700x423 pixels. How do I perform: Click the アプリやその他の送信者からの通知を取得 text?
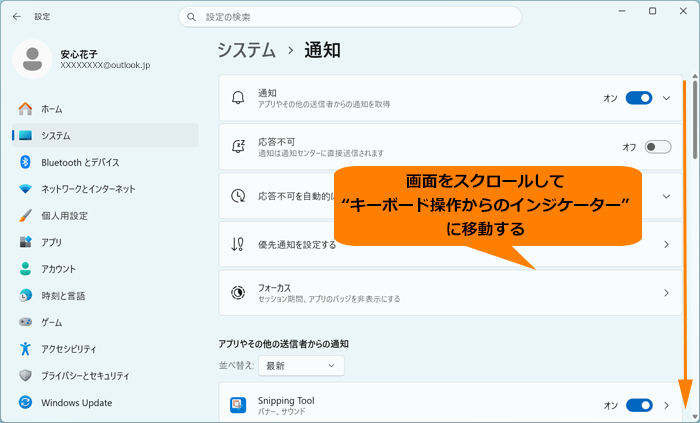click(x=324, y=104)
